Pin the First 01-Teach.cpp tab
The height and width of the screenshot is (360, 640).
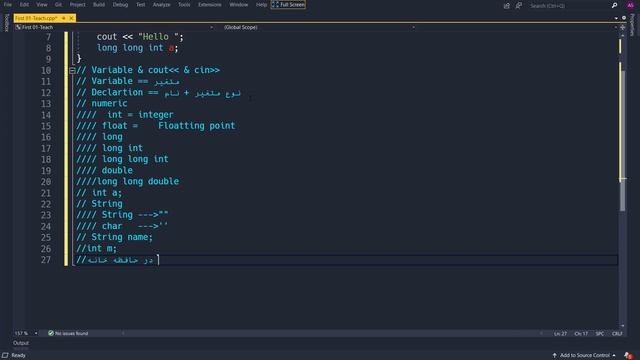[64, 18]
